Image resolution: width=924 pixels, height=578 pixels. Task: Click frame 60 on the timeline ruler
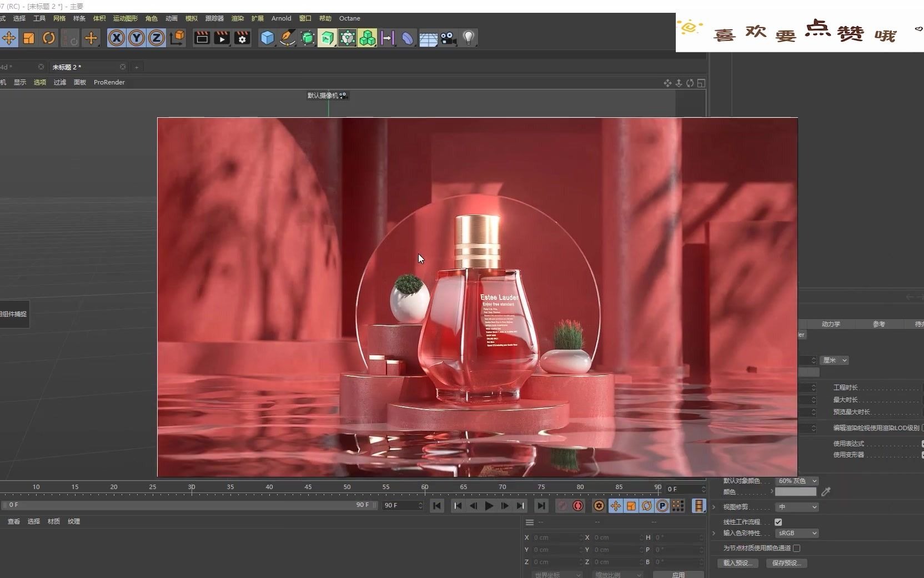(425, 487)
